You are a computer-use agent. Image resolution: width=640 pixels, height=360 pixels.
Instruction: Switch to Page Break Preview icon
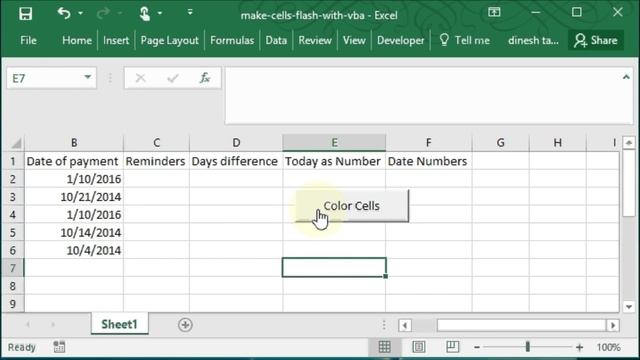click(x=452, y=347)
